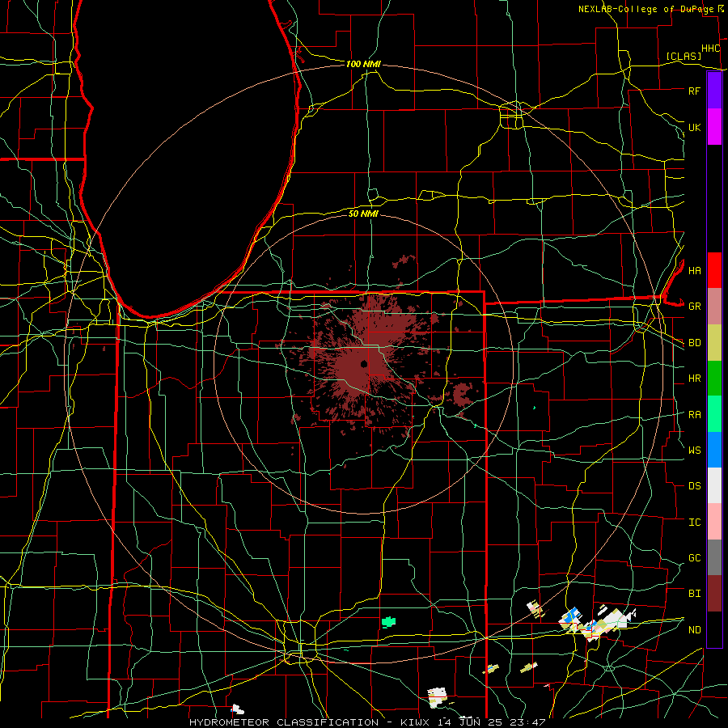Click the 'BI' legend label
This screenshot has height=728, width=728.
(x=694, y=594)
